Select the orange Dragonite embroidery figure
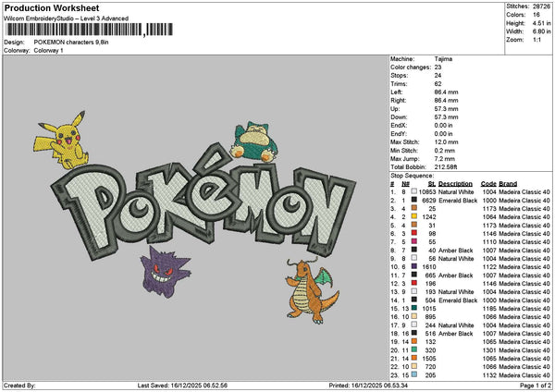 coord(312,291)
